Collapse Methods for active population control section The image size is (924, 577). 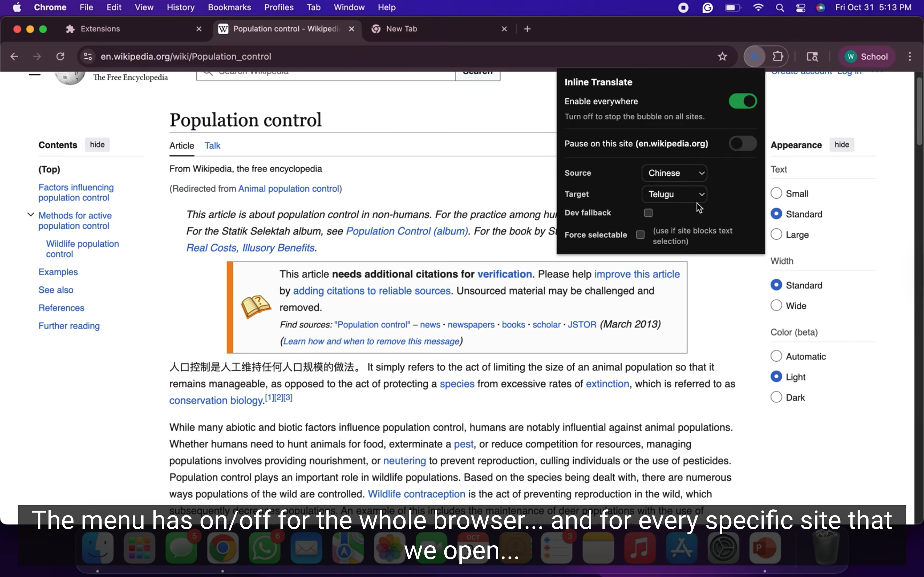coord(31,215)
